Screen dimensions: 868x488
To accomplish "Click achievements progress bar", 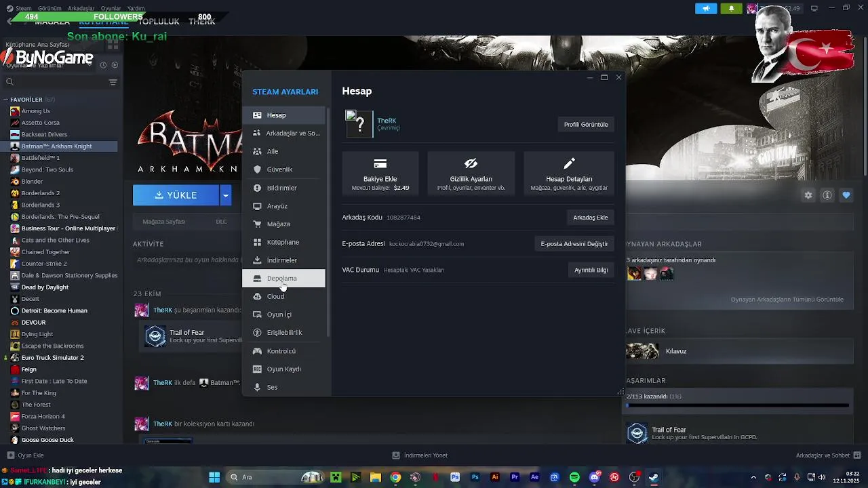I will [x=737, y=405].
